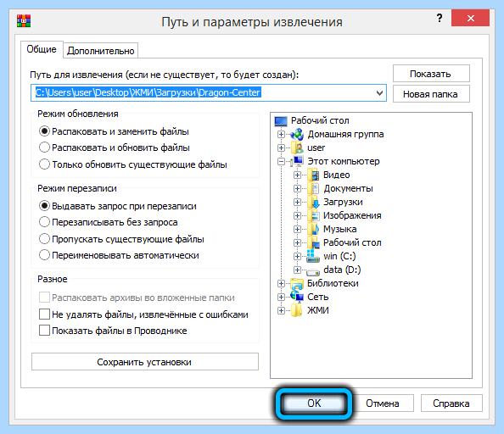Viewport: 504px width, 434px height.
Task: Select Выдавать запрос при перезаписи option
Action: coord(44,205)
